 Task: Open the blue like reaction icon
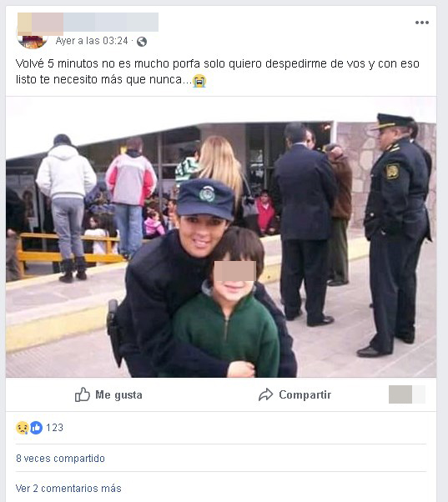click(36, 428)
